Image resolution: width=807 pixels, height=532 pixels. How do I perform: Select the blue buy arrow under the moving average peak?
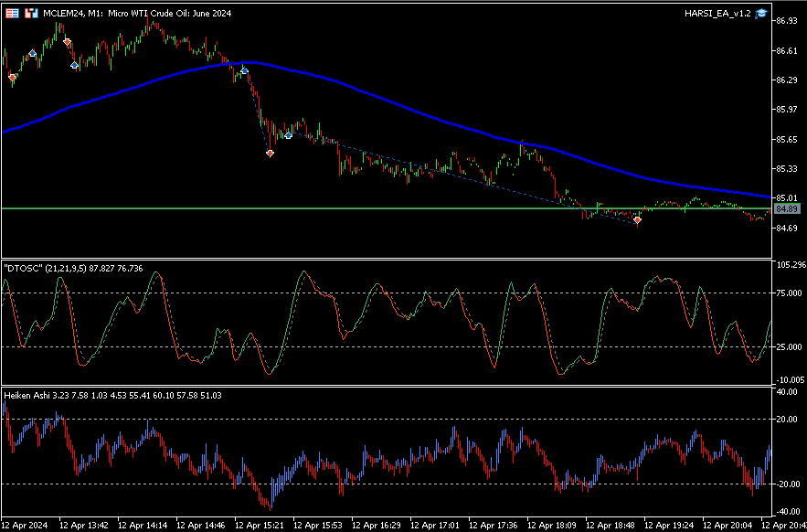[244, 70]
